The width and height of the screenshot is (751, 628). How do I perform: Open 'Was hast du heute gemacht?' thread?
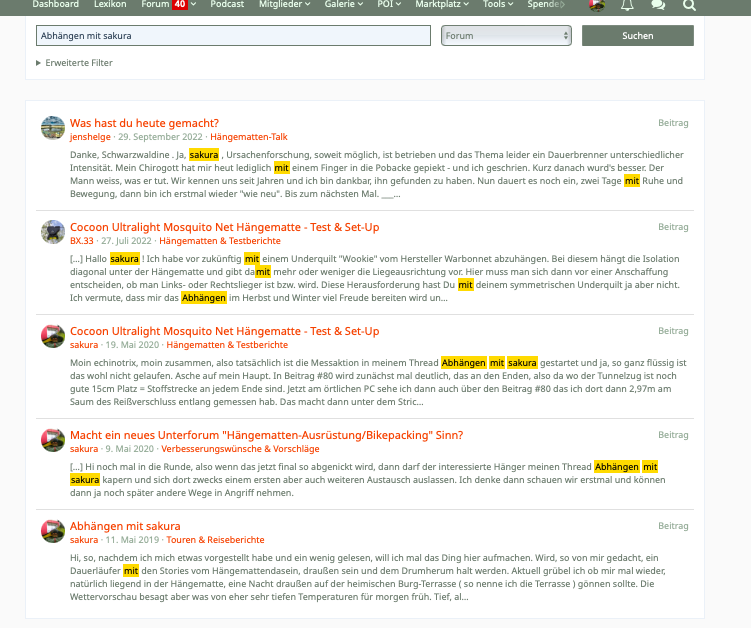(144, 122)
